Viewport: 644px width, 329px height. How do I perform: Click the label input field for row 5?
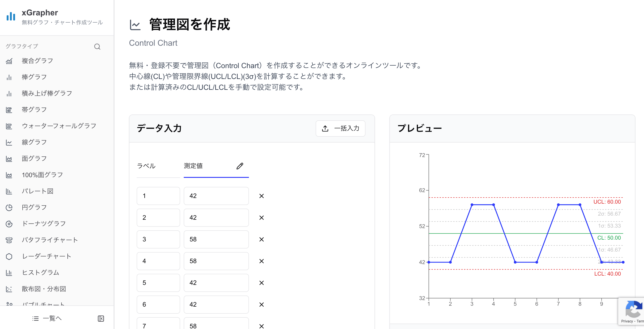(x=158, y=283)
